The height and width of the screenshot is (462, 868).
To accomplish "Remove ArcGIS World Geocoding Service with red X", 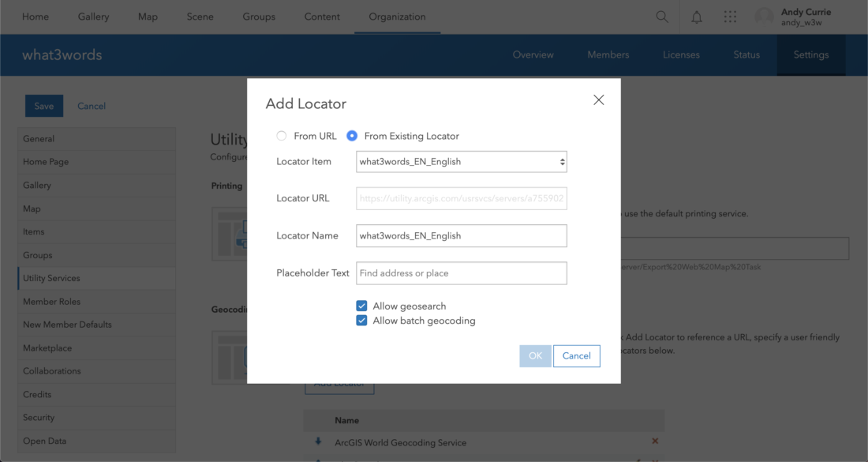I will [655, 441].
